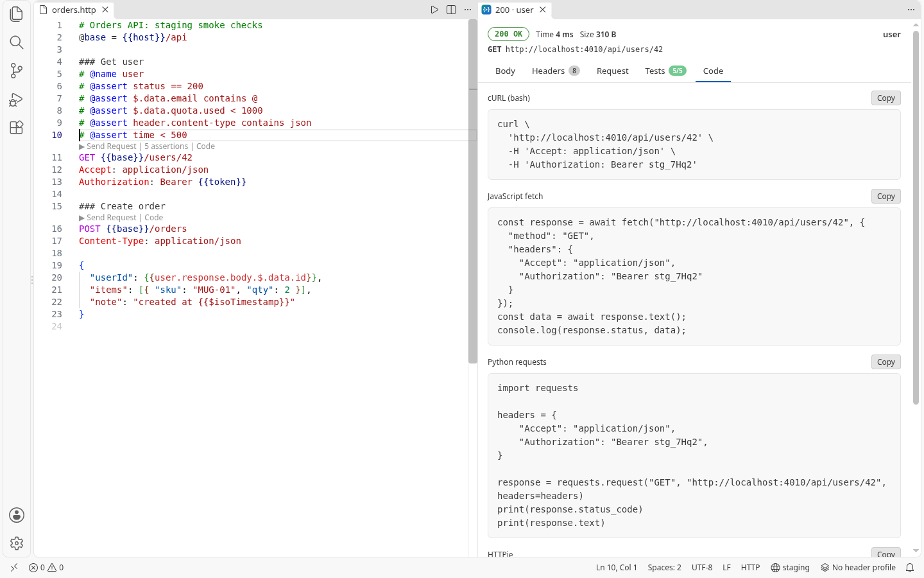Click the 'import requests' code line
Image resolution: width=924 pixels, height=578 pixels.
point(538,388)
